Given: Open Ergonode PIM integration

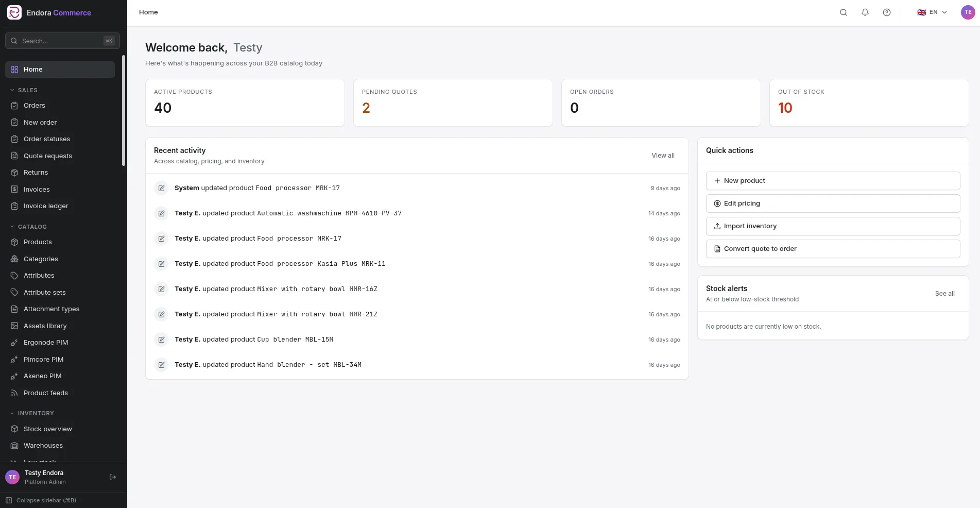Looking at the screenshot, I should coord(60,343).
